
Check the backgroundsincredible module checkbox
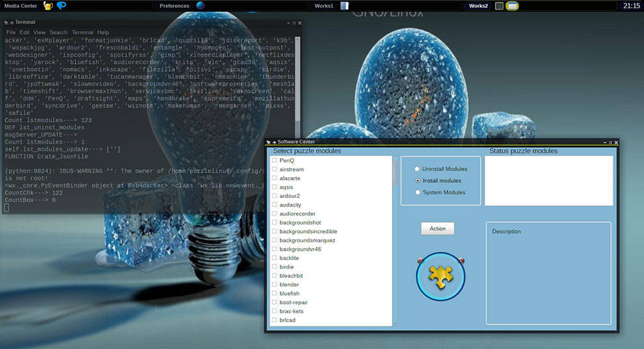pos(275,231)
